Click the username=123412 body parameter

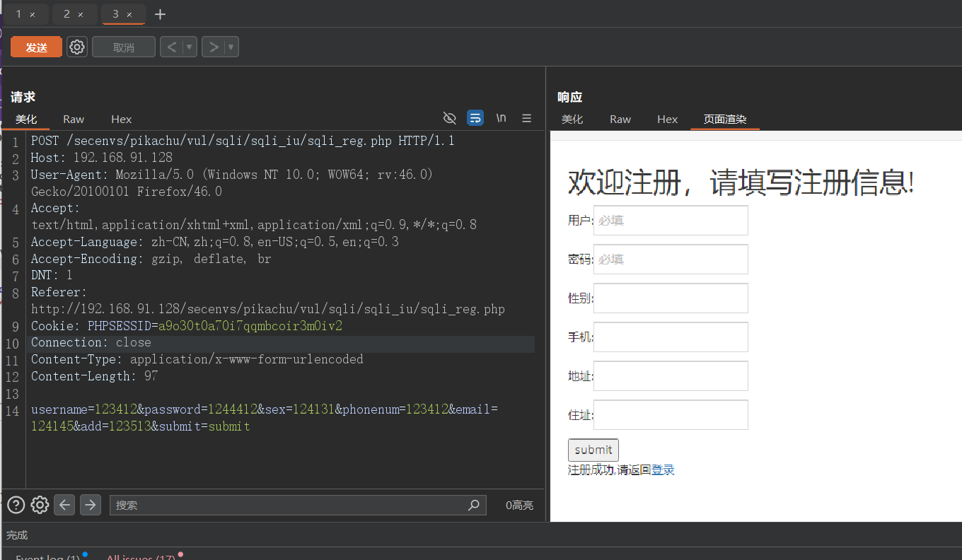[x=84, y=409]
